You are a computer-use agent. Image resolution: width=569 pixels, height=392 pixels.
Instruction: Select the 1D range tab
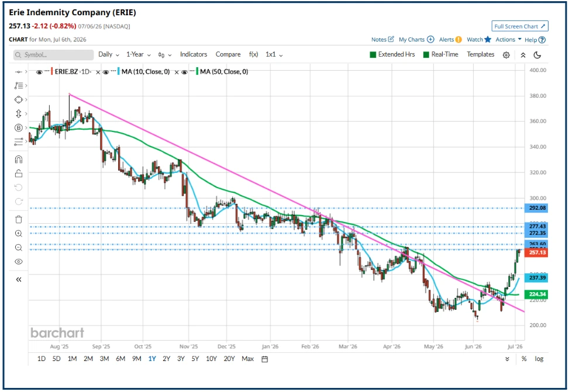tap(42, 359)
